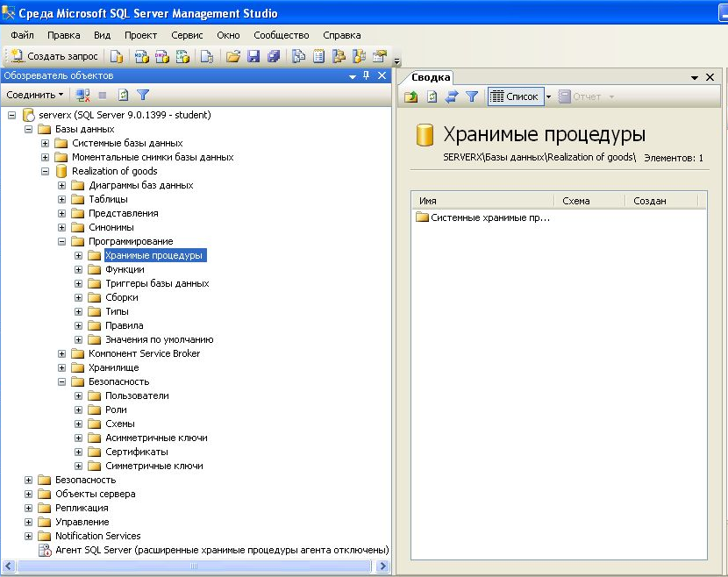This screenshot has height=577, width=728.
Task: Click the Список view button
Action: [516, 96]
